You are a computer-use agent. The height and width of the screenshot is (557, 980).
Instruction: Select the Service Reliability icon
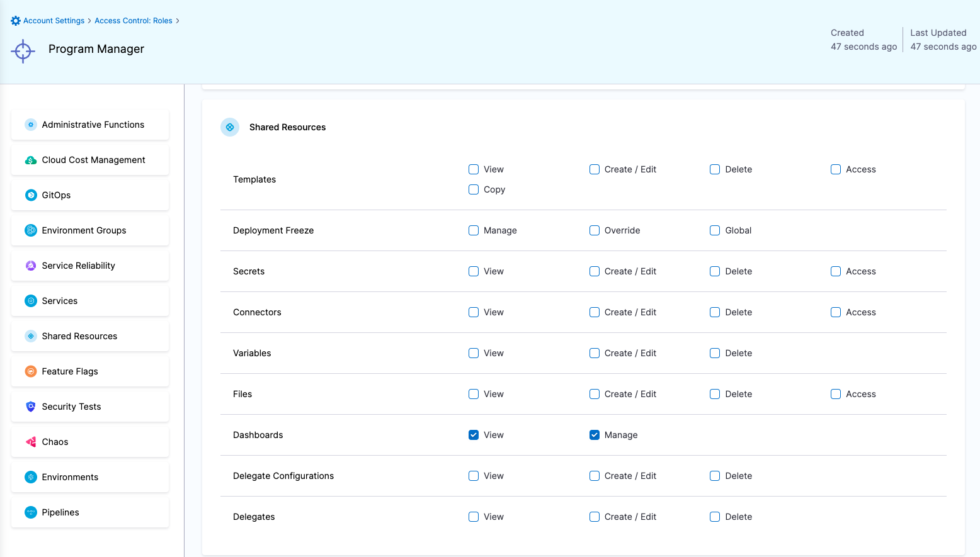tap(30, 266)
